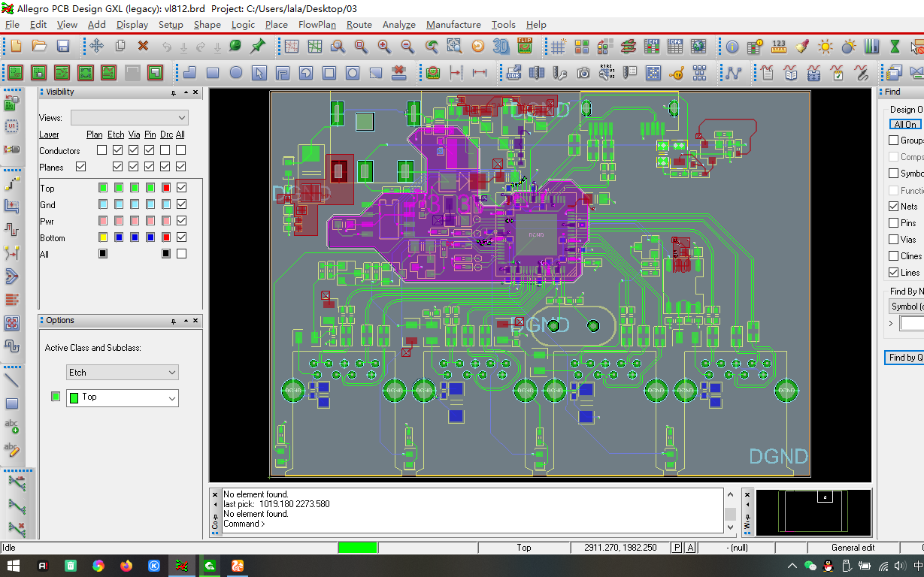Open the 3D viewer icon
Viewport: 924px width, 577px height.
click(501, 47)
